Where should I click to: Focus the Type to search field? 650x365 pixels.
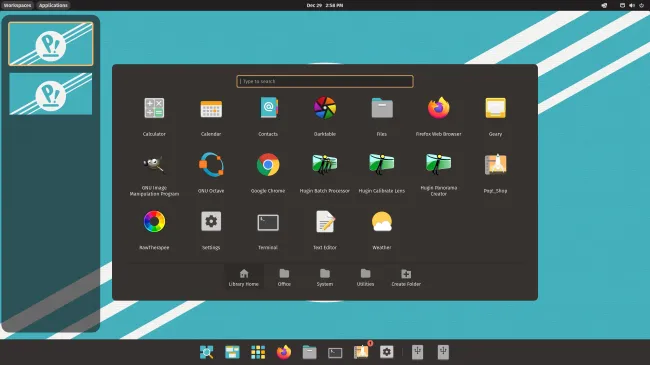click(x=325, y=81)
